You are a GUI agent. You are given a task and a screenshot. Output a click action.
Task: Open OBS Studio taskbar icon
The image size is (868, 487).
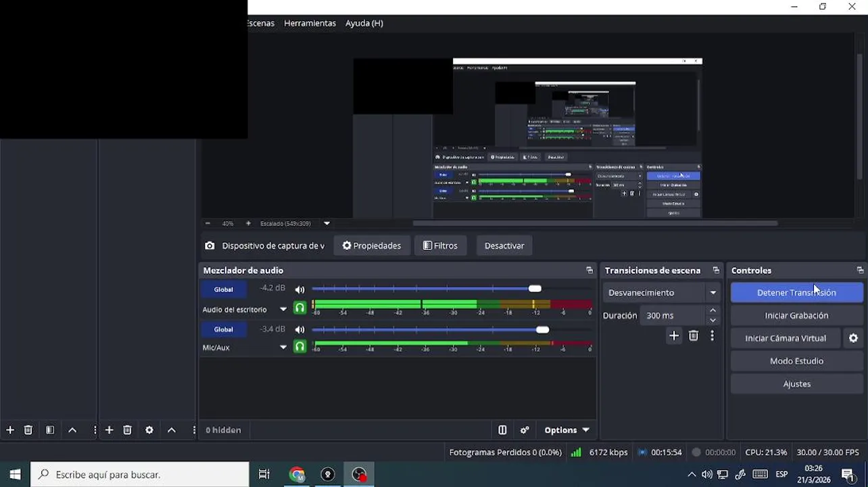359,475
